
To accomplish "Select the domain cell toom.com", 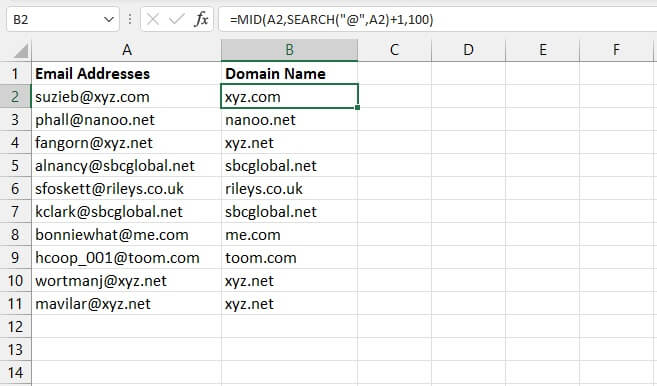I will pyautogui.click(x=290, y=258).
